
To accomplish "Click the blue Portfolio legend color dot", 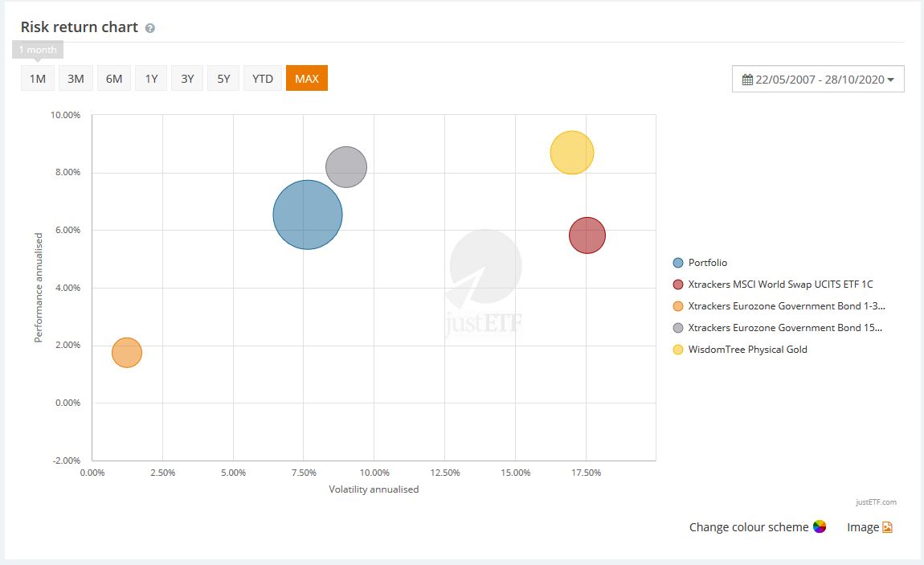I will tap(677, 263).
